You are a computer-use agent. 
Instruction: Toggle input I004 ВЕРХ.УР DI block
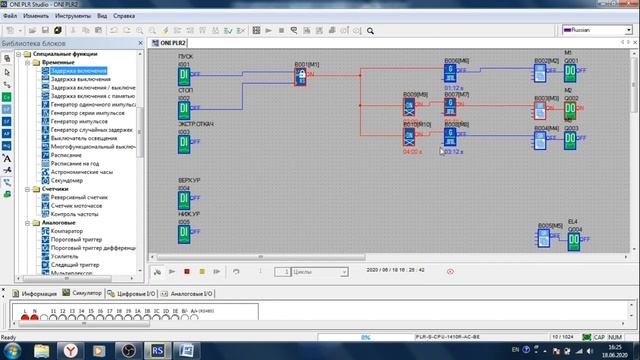click(x=184, y=200)
